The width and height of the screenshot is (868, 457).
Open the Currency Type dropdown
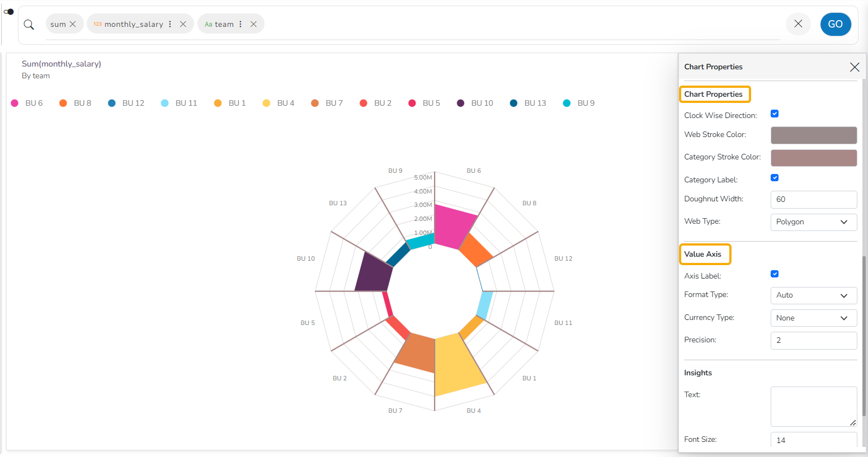(x=813, y=318)
